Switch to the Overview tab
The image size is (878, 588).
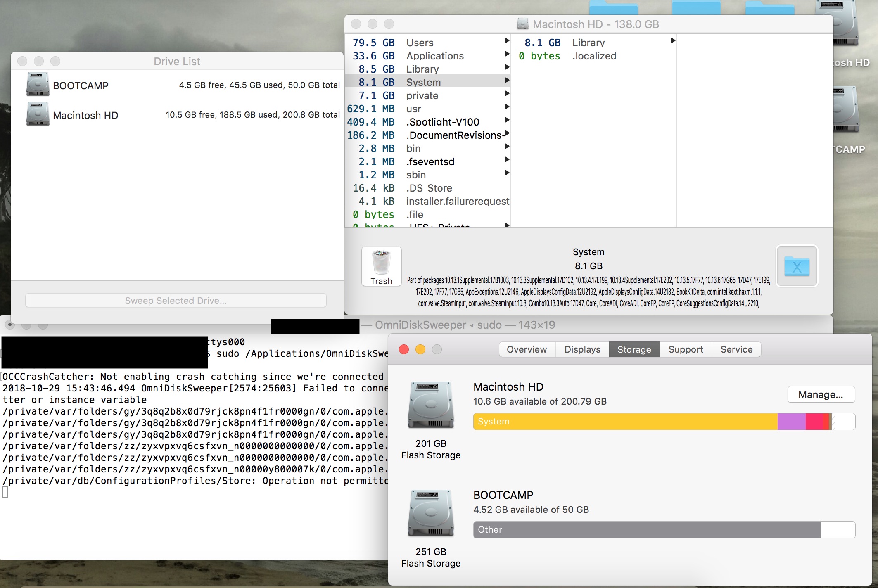coord(527,349)
